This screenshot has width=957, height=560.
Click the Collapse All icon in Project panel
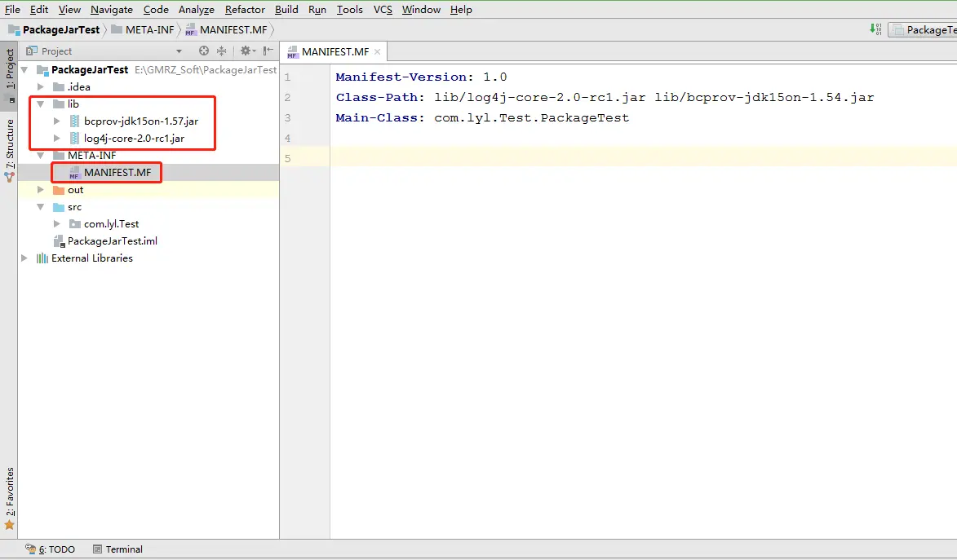coord(222,51)
